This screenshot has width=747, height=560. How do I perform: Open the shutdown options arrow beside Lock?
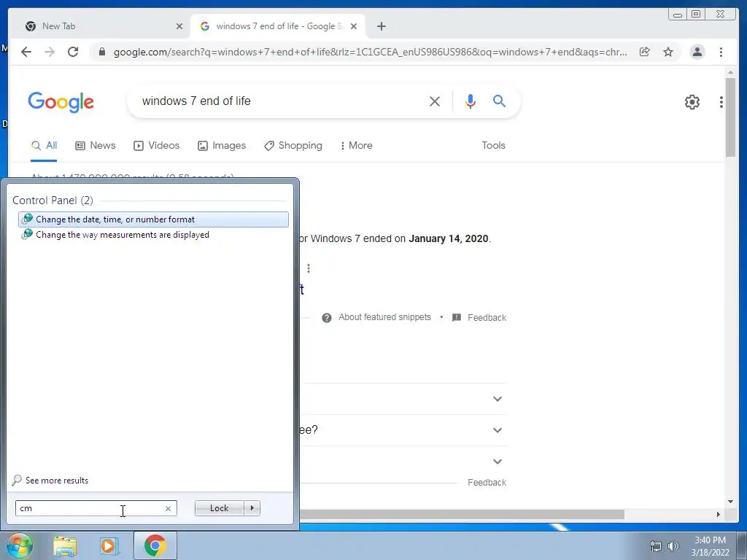coord(252,508)
